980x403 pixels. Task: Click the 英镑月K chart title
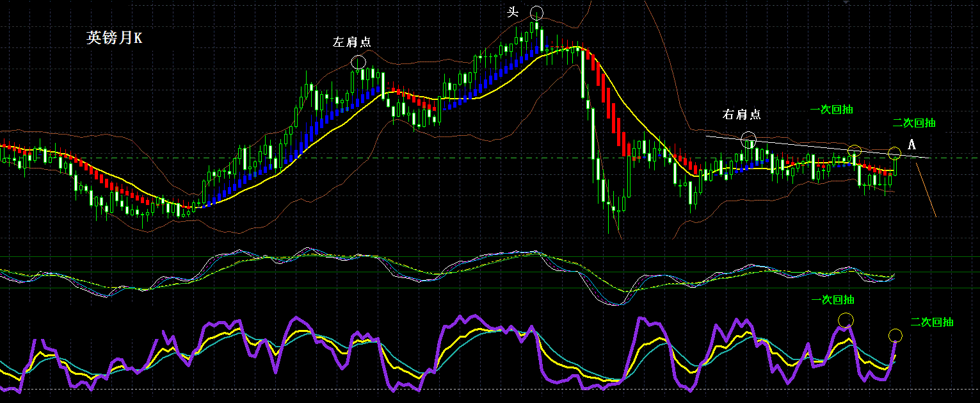tap(115, 38)
